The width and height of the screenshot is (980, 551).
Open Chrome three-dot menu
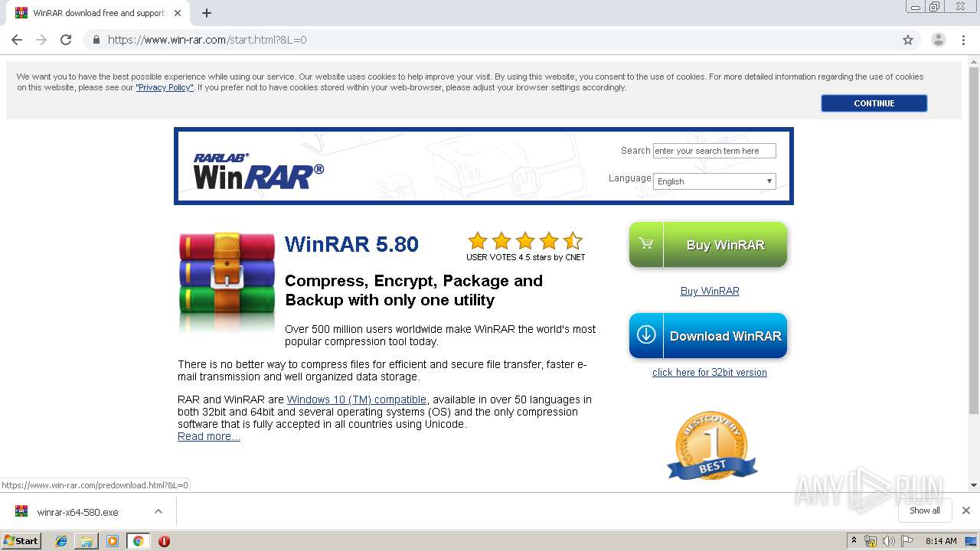[964, 40]
